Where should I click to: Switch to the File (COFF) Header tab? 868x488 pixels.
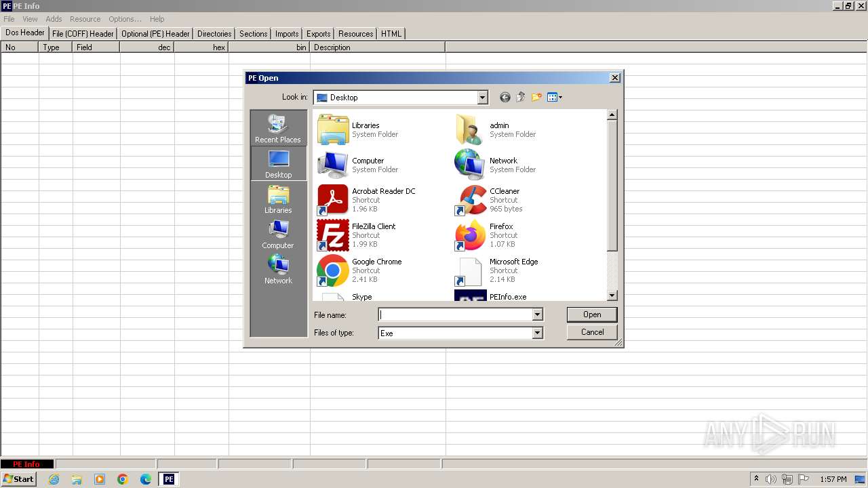[83, 34]
